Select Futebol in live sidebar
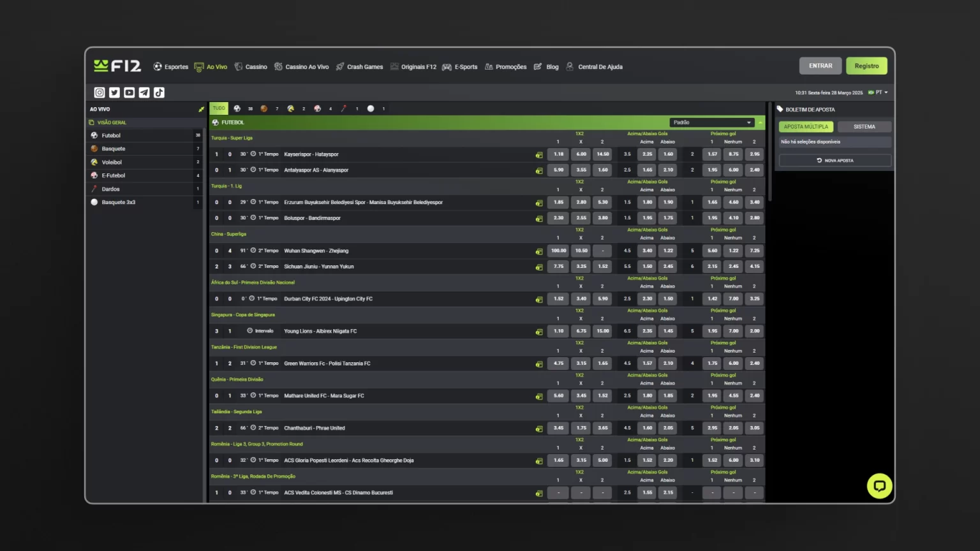Screen dimensions: 980x551 tap(145, 135)
